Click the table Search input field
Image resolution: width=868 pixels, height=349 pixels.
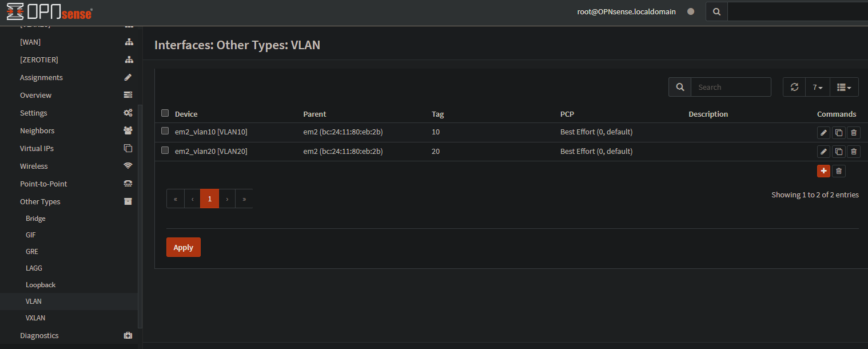731,87
